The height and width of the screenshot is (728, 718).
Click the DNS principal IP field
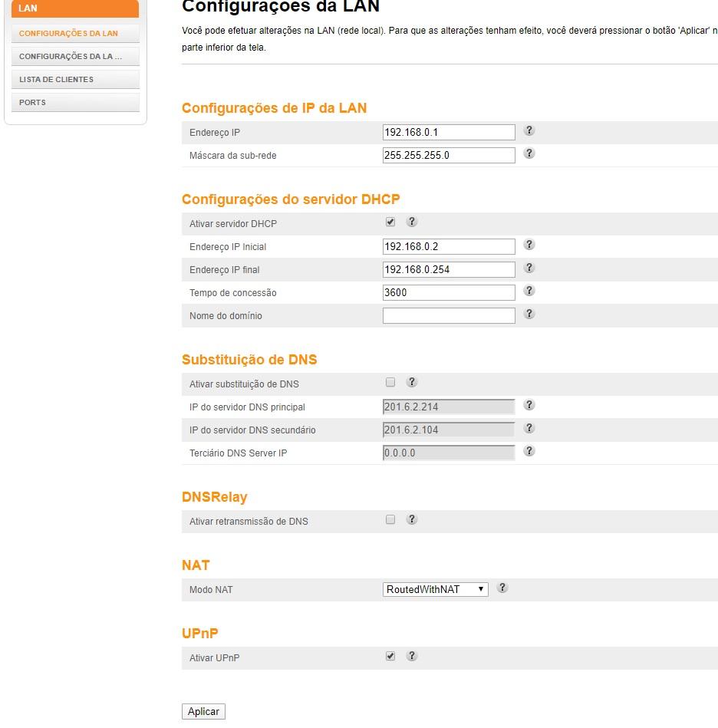click(x=449, y=407)
